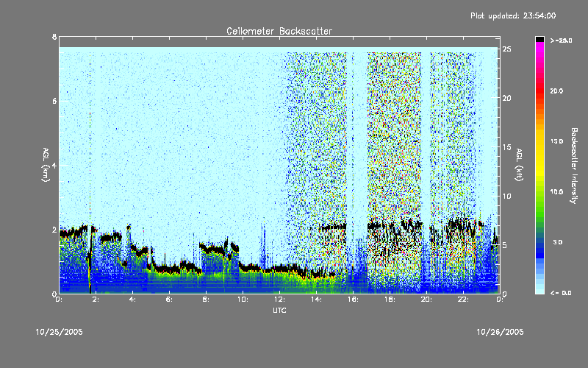Click the "6" km tick label

[x=54, y=101]
